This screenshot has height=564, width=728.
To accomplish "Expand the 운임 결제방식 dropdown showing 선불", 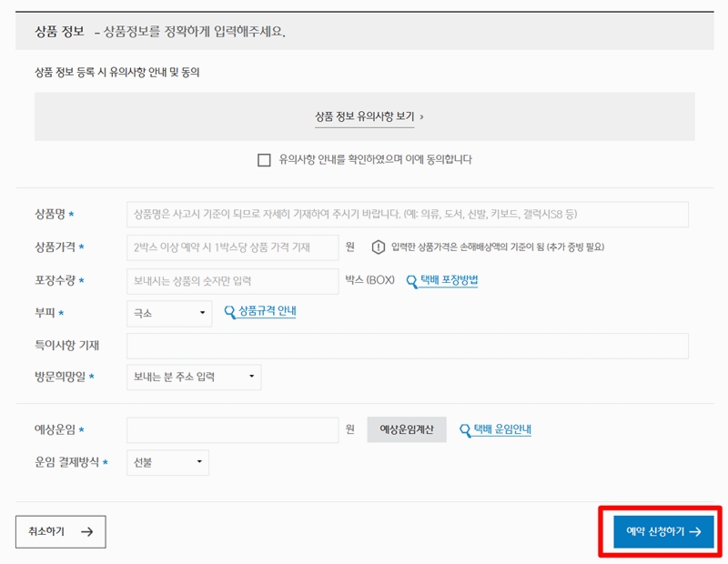I will coord(167,463).
